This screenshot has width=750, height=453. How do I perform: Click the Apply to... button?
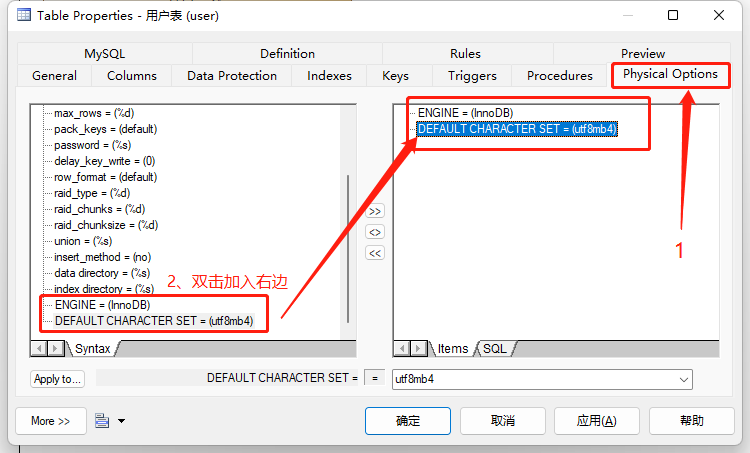57,379
